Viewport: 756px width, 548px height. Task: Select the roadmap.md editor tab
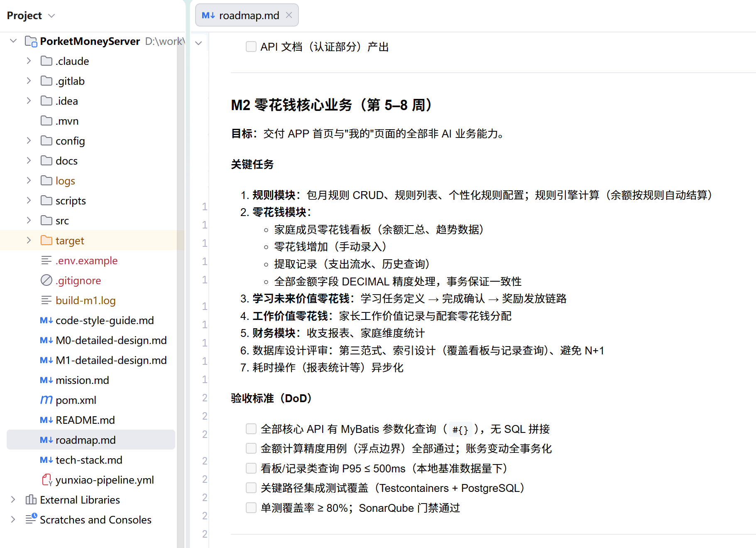(247, 15)
